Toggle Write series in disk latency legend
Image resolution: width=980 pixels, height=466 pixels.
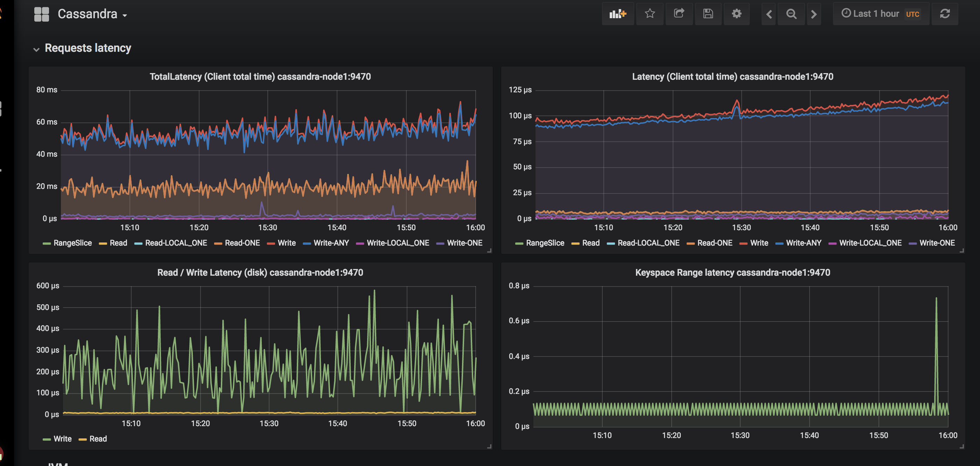click(62, 439)
